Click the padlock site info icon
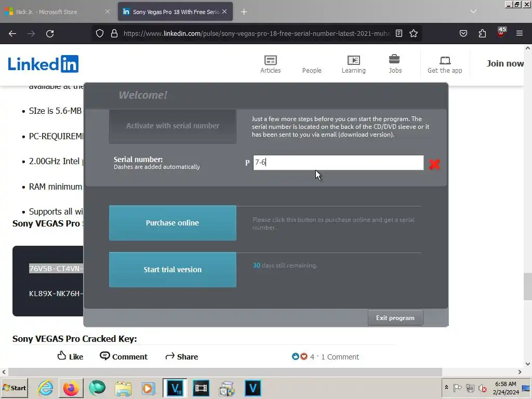Image resolution: width=532 pixels, height=399 pixels. 114,34
